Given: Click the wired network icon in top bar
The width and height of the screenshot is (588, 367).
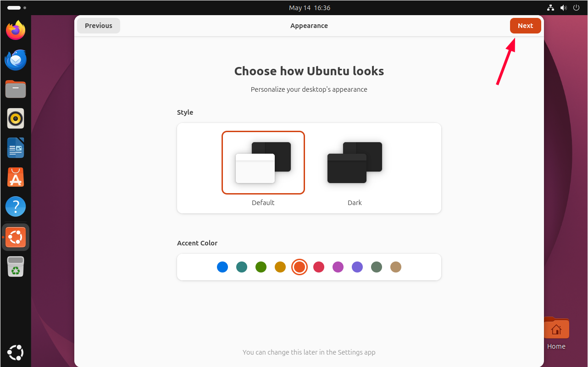Looking at the screenshot, I should tap(550, 8).
